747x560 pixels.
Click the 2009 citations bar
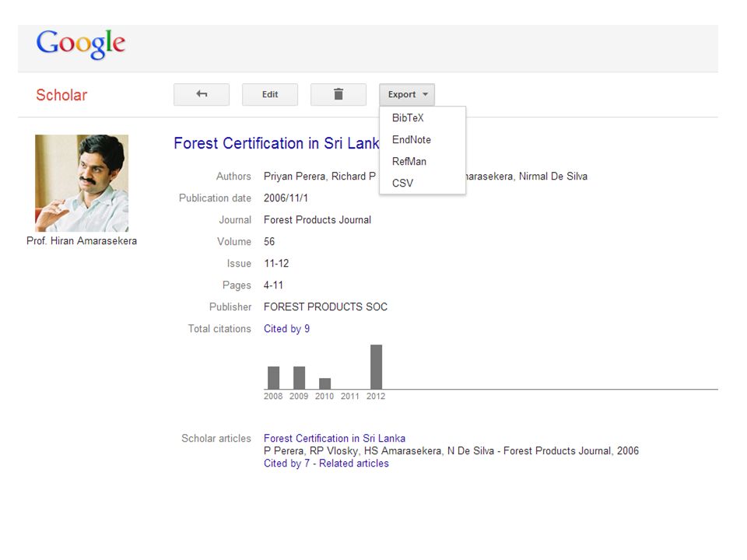pos(299,378)
